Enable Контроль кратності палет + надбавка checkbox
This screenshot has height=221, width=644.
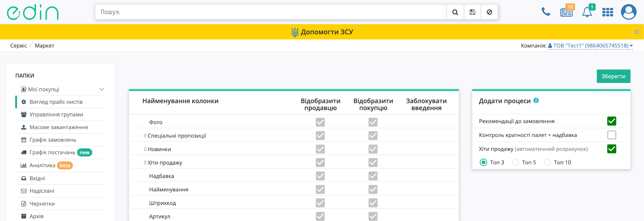pos(612,135)
